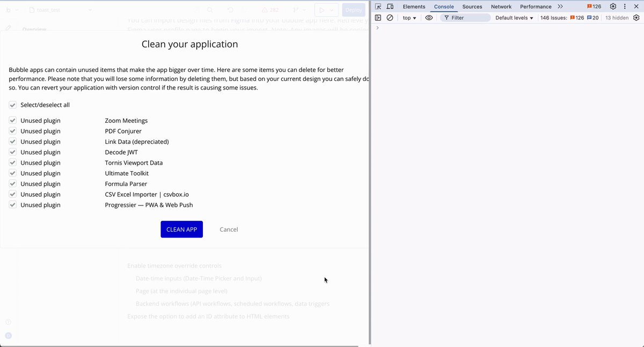Viewport: 644px width, 347px height.
Task: Clear the console
Action: pyautogui.click(x=390, y=18)
